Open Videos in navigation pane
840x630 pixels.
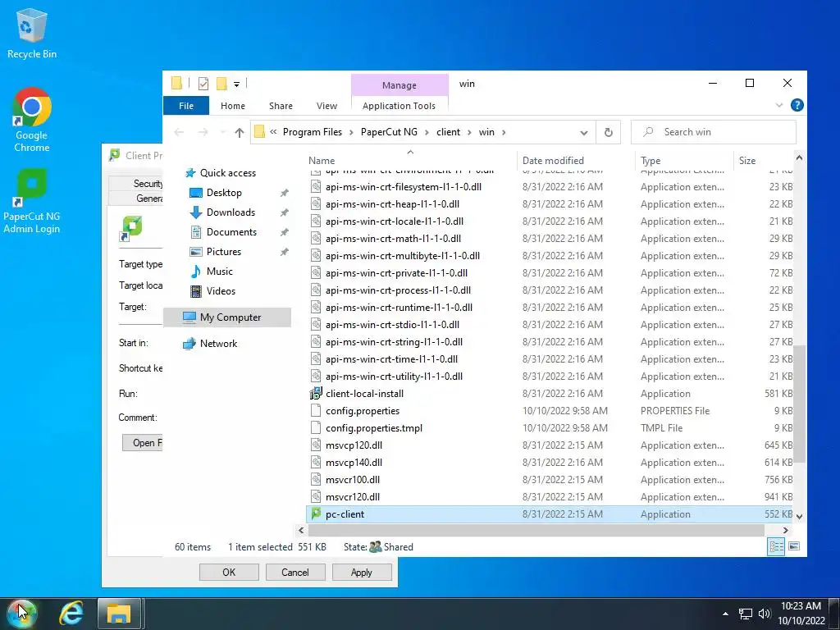(221, 291)
